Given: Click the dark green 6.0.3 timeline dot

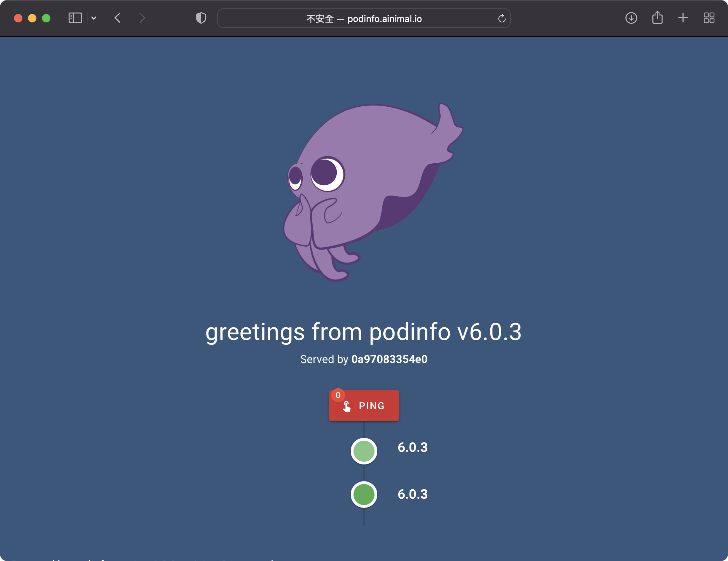Looking at the screenshot, I should [364, 495].
